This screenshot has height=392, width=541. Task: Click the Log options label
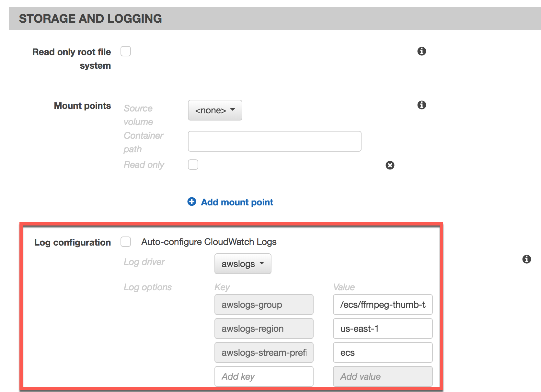pos(147,287)
